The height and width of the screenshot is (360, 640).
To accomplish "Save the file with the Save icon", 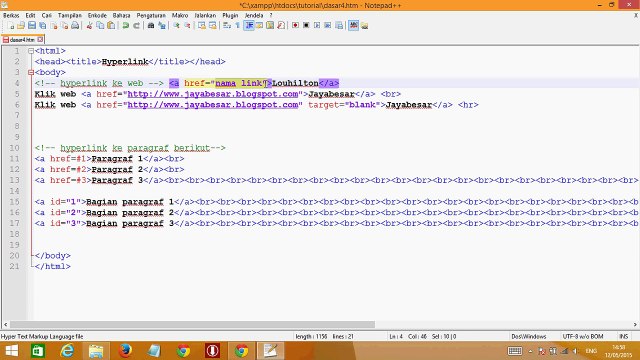I will (32, 25).
